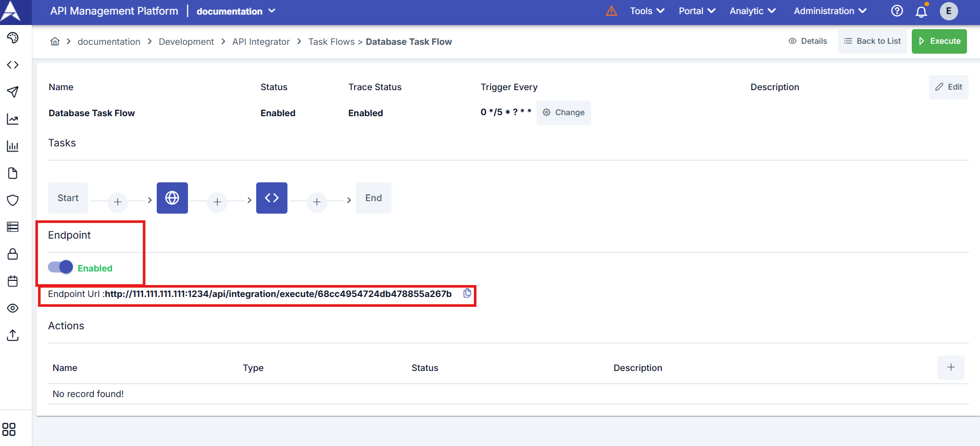Click the cron expression 0 */5 * ? * *
This screenshot has width=980, height=446.
click(506, 112)
